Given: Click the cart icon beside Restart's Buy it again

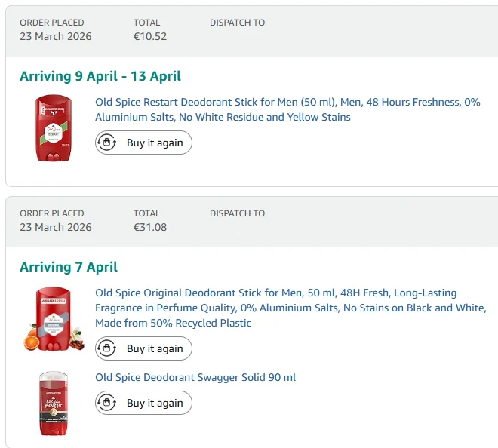Looking at the screenshot, I should point(107,143).
